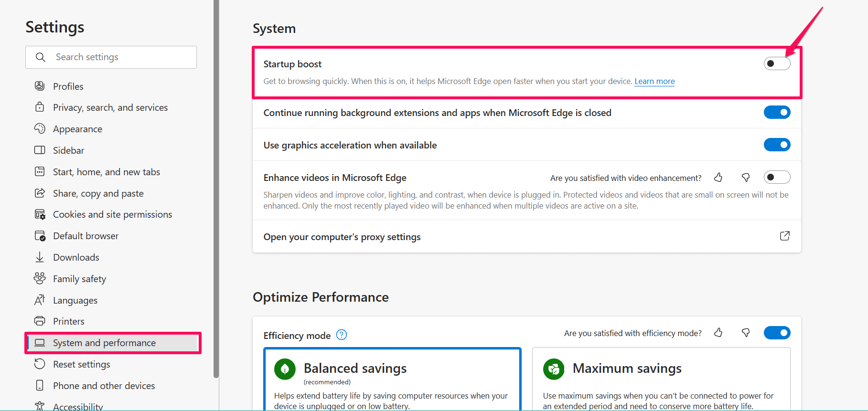Enable Enhance videos in Microsoft Edge toggle
This screenshot has height=411, width=868.
[x=777, y=177]
